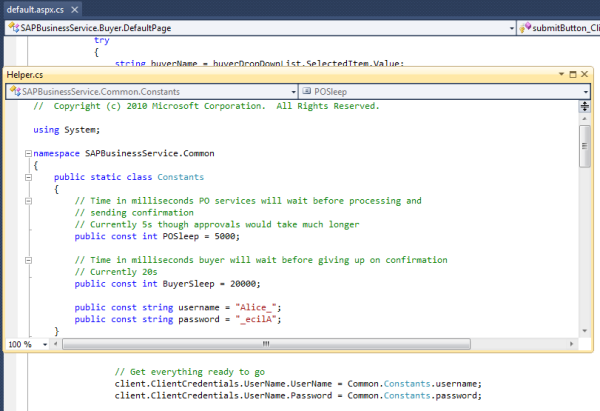600x411 pixels.
Task: Collapse the public static class Constants block
Action: tap(28, 177)
